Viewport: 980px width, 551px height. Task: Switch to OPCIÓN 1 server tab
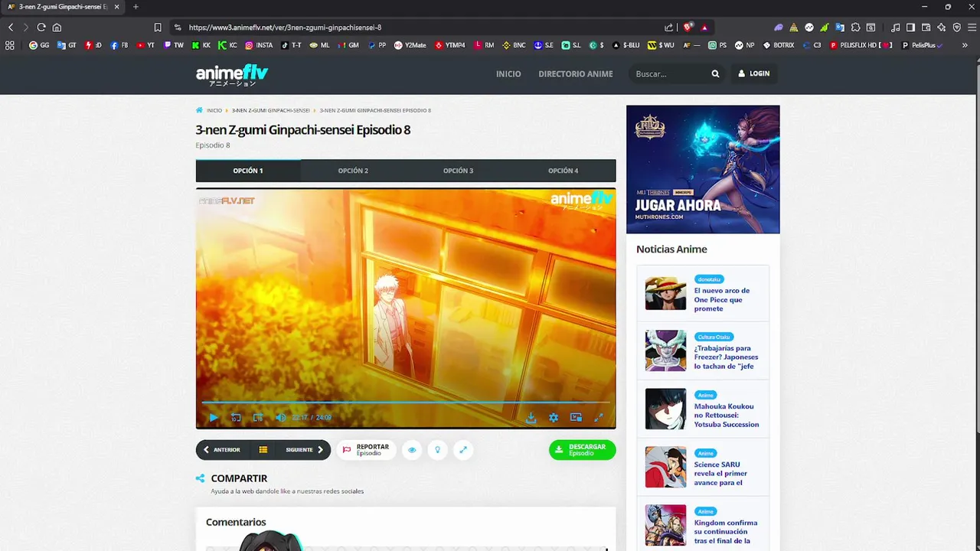click(248, 171)
